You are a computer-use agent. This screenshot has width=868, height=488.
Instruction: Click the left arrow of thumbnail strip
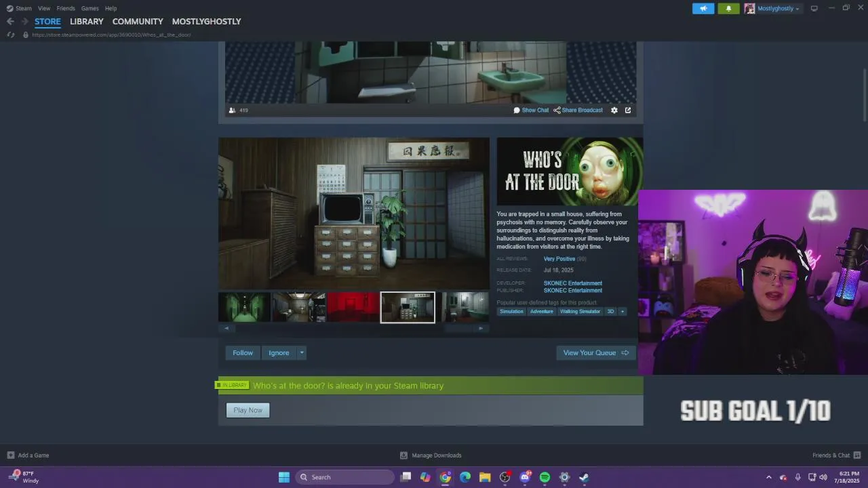tap(226, 328)
